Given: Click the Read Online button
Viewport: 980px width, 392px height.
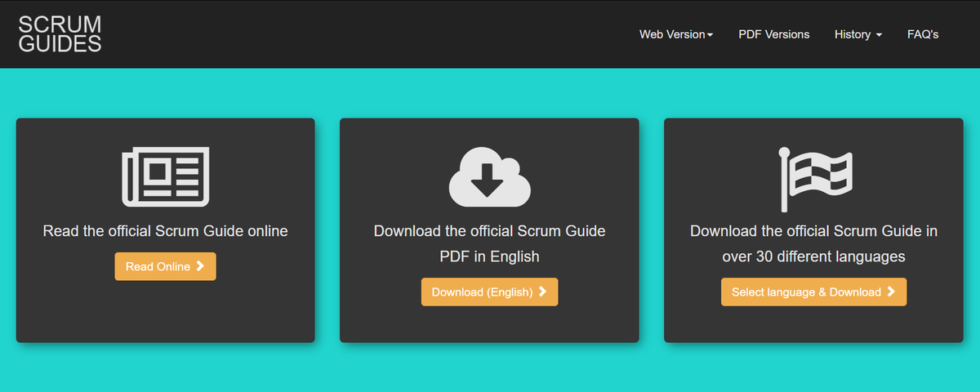Looking at the screenshot, I should (x=166, y=266).
